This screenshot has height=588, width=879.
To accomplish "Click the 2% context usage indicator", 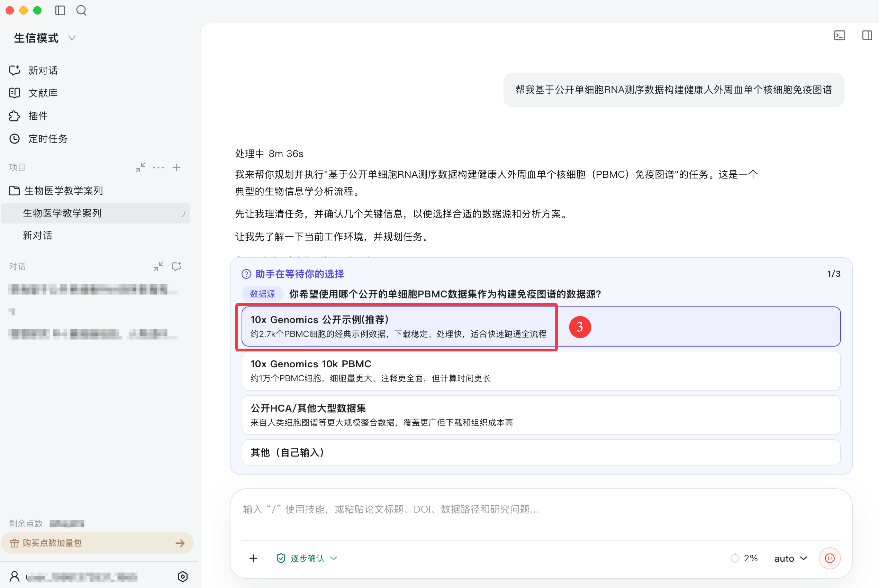I will (744, 558).
